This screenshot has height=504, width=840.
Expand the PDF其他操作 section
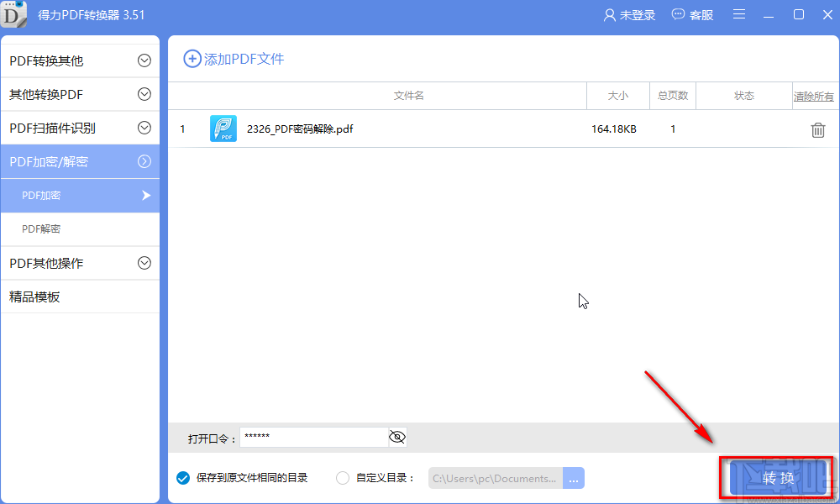pos(144,263)
